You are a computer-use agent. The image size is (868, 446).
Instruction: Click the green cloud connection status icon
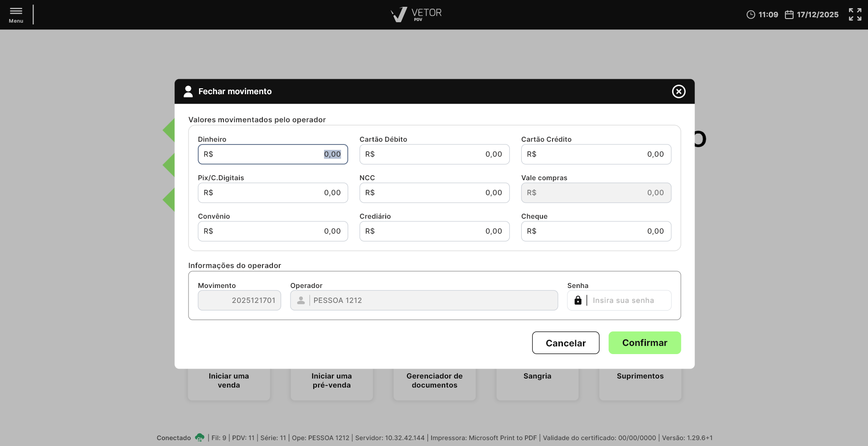[x=199, y=437]
